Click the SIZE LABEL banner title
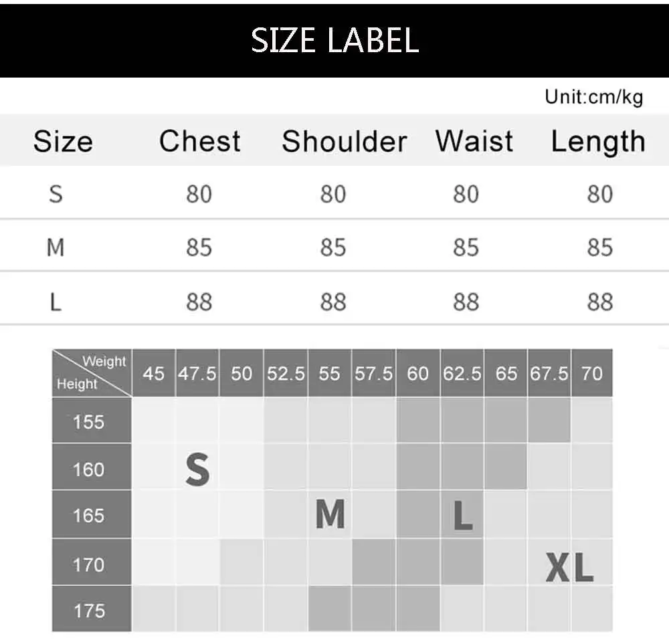Screen dimensions: 669x644 pyautogui.click(x=334, y=40)
